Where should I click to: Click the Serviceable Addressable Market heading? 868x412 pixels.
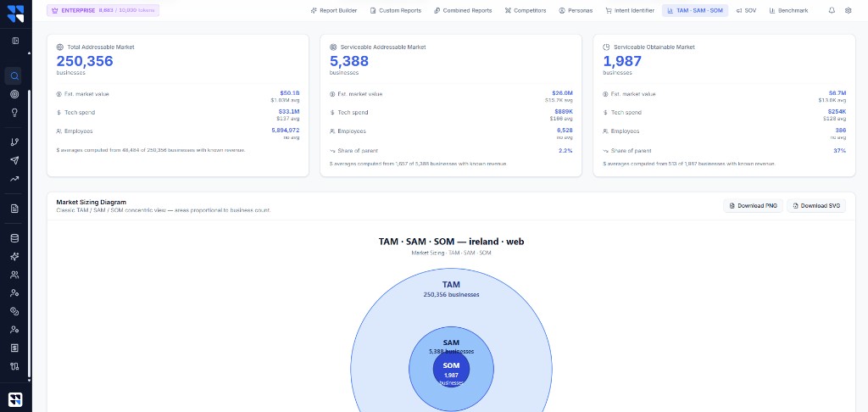pyautogui.click(x=383, y=47)
